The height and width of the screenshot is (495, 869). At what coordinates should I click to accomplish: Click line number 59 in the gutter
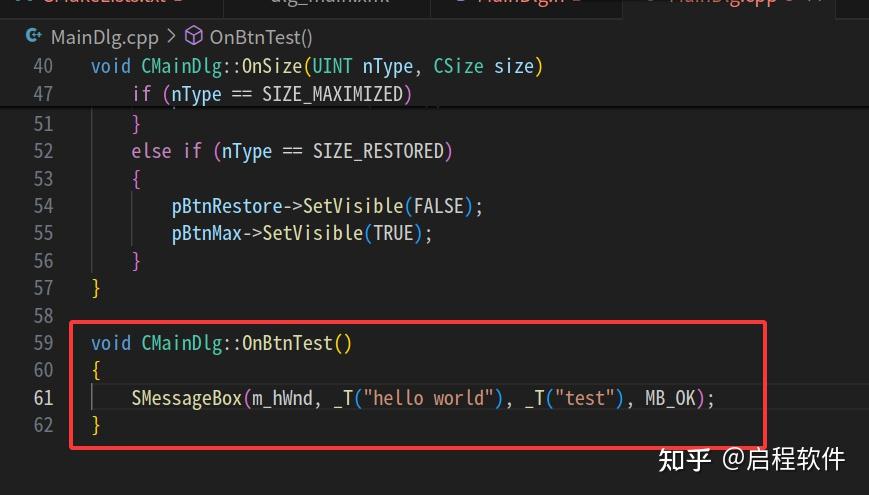pos(43,343)
